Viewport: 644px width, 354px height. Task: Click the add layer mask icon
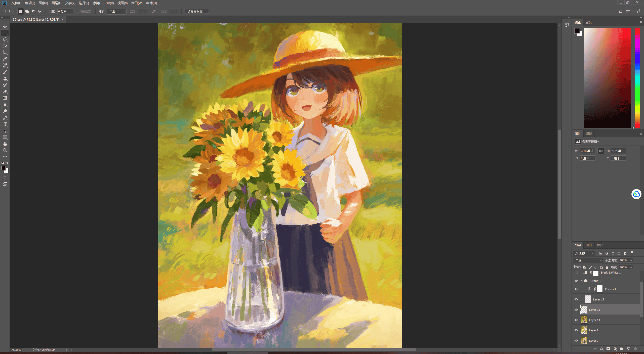(x=608, y=349)
